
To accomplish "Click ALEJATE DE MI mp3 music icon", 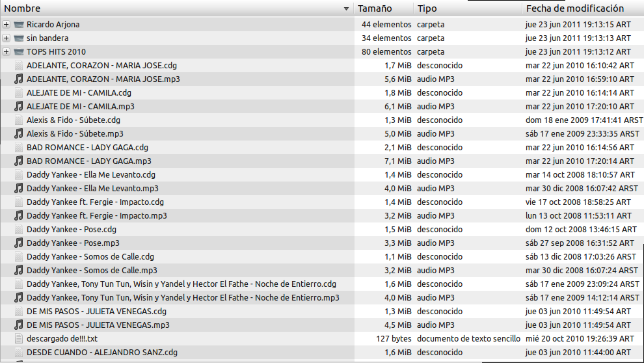I will 18,106.
